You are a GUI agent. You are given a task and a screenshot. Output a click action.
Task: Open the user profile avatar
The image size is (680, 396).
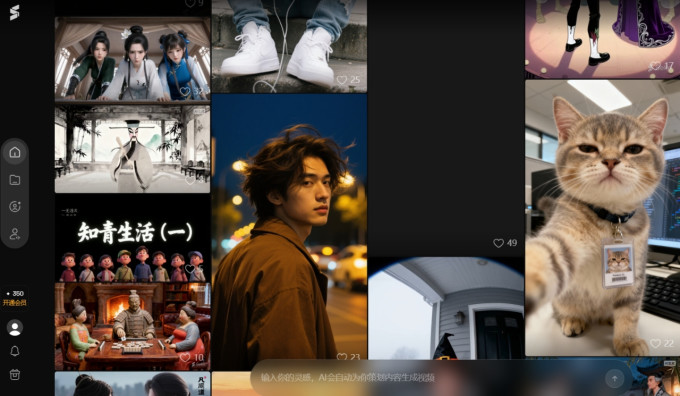tap(15, 327)
